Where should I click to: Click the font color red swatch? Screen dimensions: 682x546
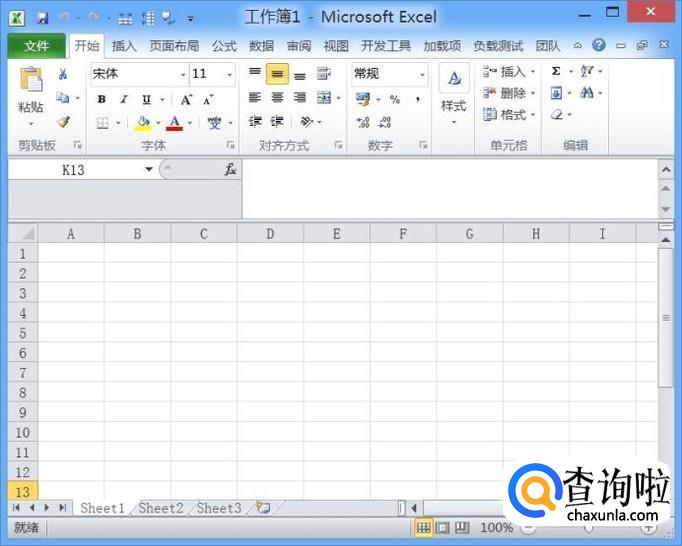[x=175, y=123]
